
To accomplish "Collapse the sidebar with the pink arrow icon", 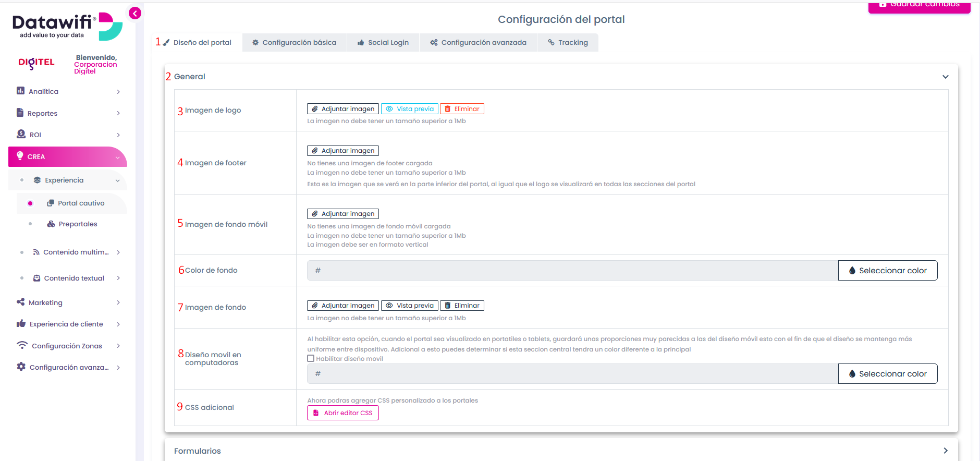I will pos(135,14).
